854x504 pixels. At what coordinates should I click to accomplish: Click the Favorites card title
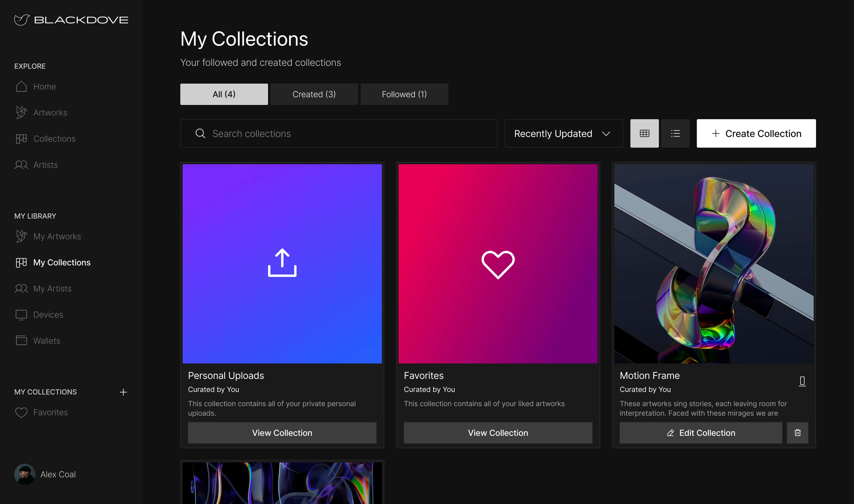coord(424,376)
